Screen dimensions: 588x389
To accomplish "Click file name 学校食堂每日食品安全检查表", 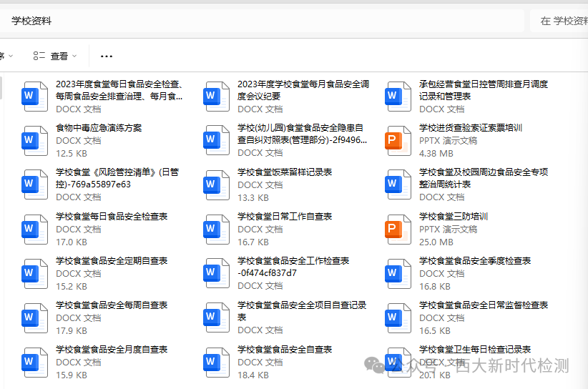I will point(112,216).
